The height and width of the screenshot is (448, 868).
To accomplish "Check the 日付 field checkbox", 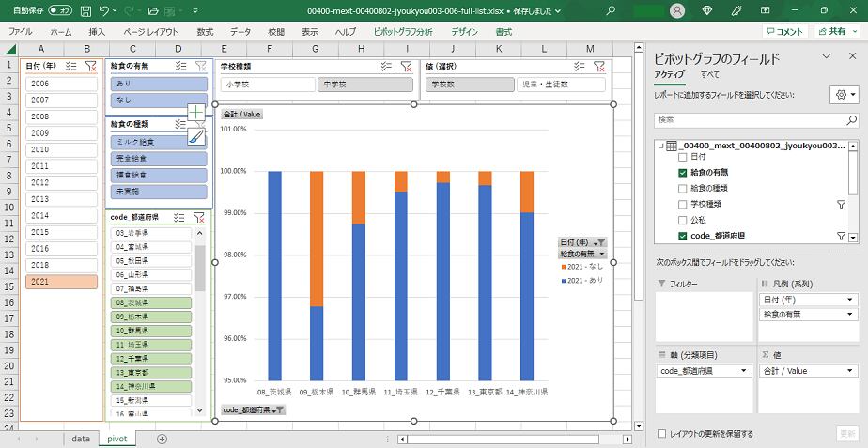I will [x=683, y=157].
